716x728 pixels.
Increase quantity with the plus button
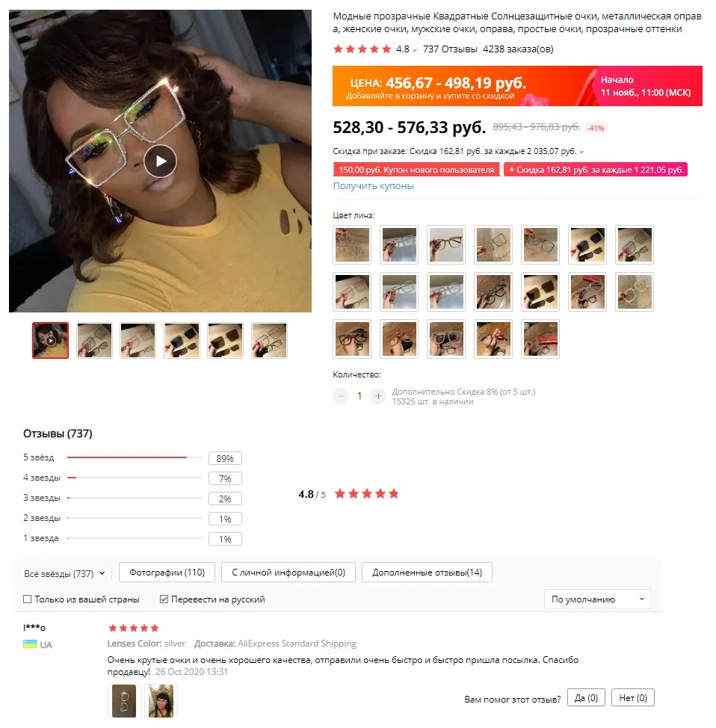click(x=378, y=396)
